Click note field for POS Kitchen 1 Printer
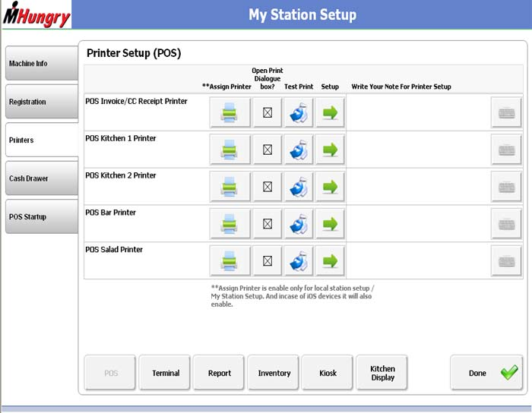 (x=418, y=150)
